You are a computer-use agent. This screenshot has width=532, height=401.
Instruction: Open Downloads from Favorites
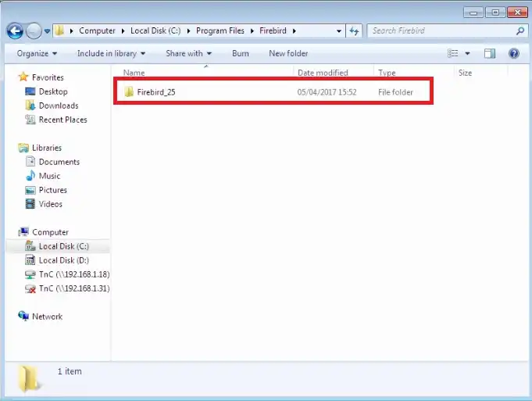coord(59,106)
